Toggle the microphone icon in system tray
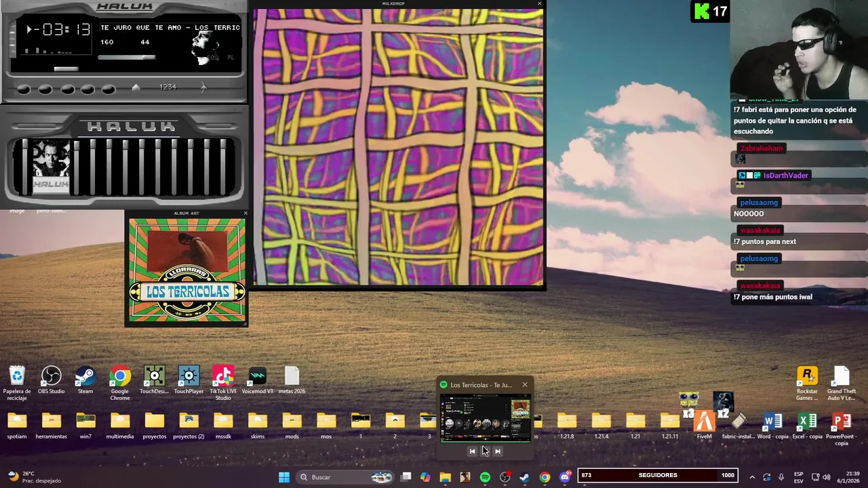868x488 pixels. 781,477
